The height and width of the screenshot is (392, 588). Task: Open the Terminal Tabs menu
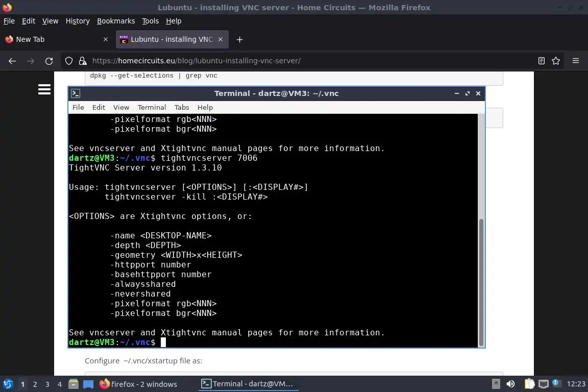click(x=182, y=107)
